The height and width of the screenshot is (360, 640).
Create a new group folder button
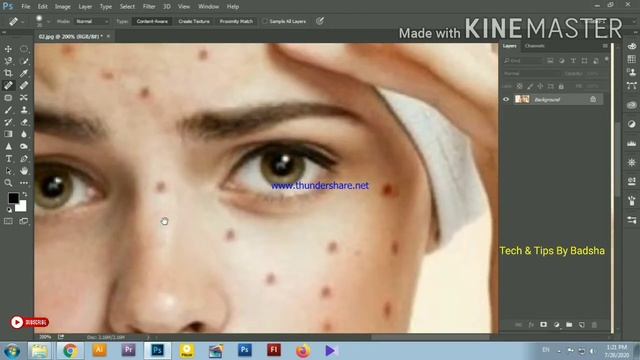click(569, 324)
